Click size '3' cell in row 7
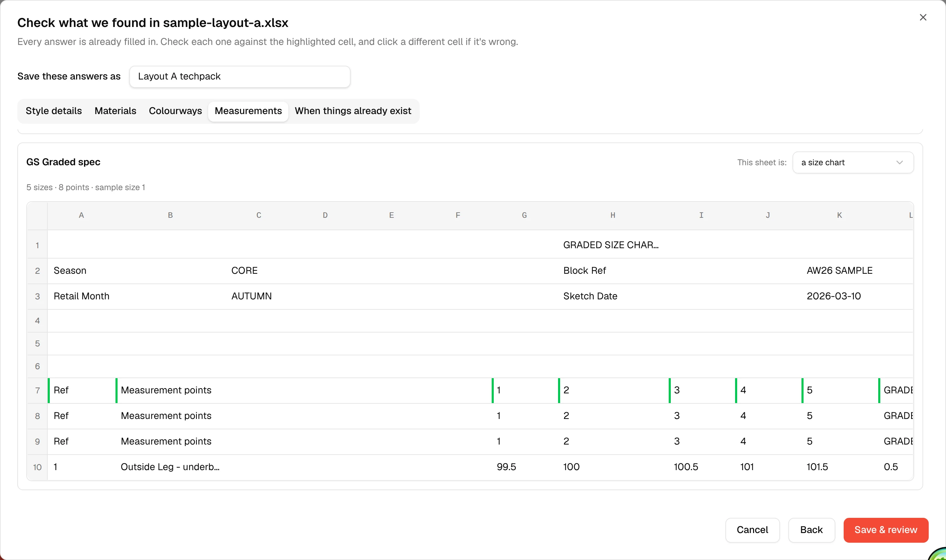The image size is (946, 560). 702,391
